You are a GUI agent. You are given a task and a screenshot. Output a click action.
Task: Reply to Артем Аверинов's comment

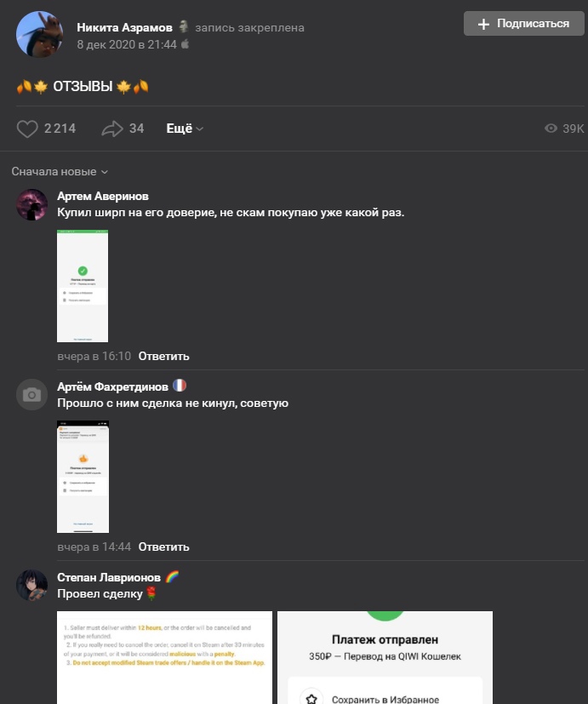tap(163, 356)
